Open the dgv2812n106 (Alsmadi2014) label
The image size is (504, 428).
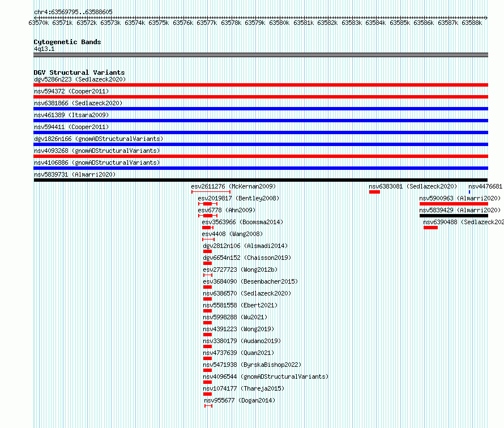[245, 246]
